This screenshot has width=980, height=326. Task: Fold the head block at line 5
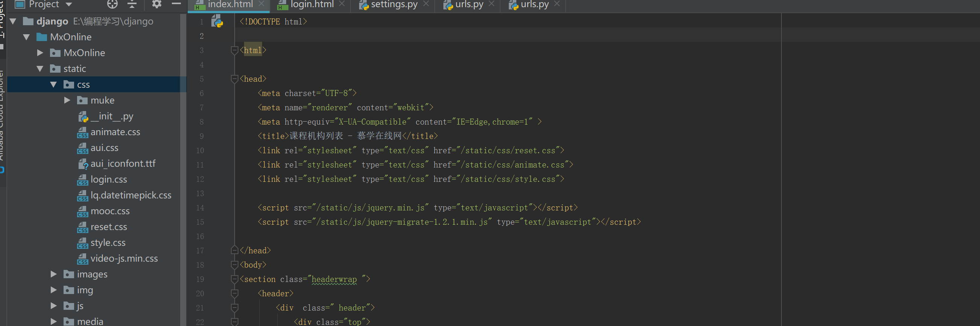tap(235, 79)
